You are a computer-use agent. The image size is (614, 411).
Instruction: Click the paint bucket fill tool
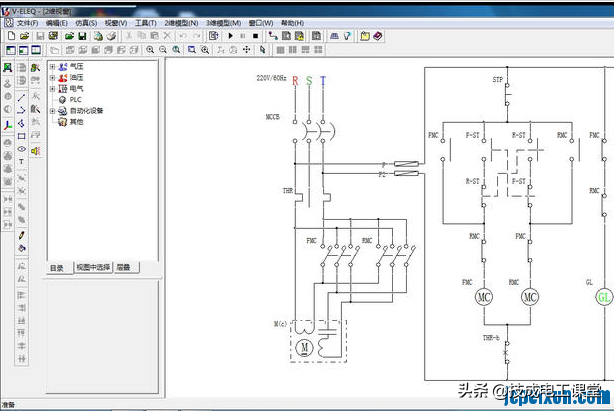pos(22,248)
